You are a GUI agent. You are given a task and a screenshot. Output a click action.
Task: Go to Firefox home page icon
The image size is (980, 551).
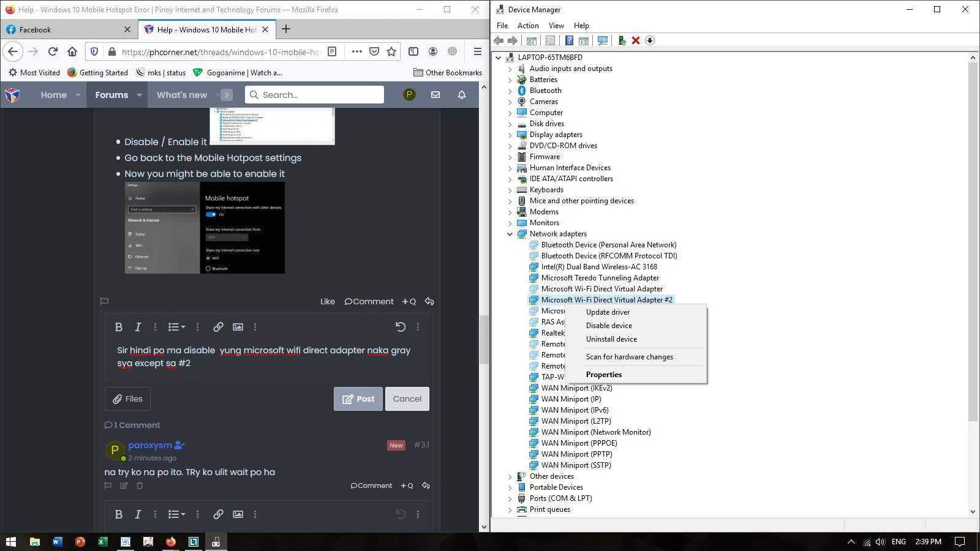tap(72, 51)
